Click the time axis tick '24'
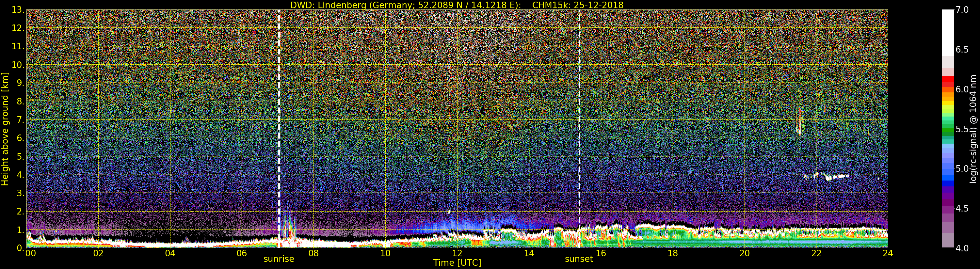This screenshot has height=269, width=980. tap(888, 253)
